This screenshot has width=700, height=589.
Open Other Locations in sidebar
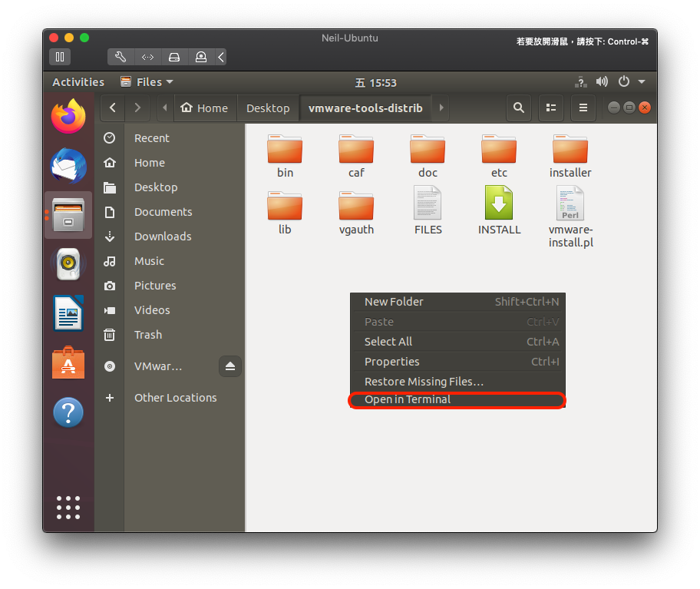tap(175, 398)
